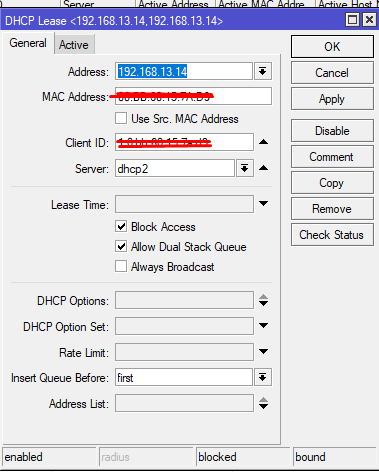Click the Active Address column header
The width and height of the screenshot is (379, 472).
pyautogui.click(x=175, y=4)
